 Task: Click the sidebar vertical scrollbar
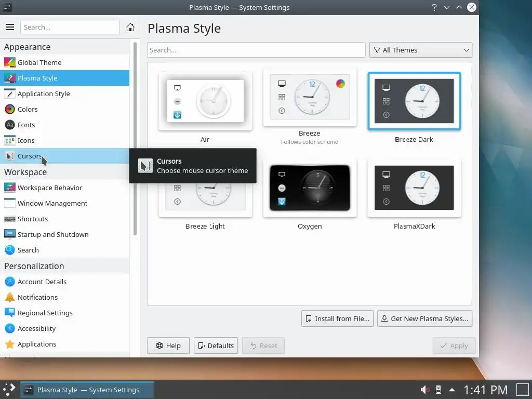(x=135, y=139)
